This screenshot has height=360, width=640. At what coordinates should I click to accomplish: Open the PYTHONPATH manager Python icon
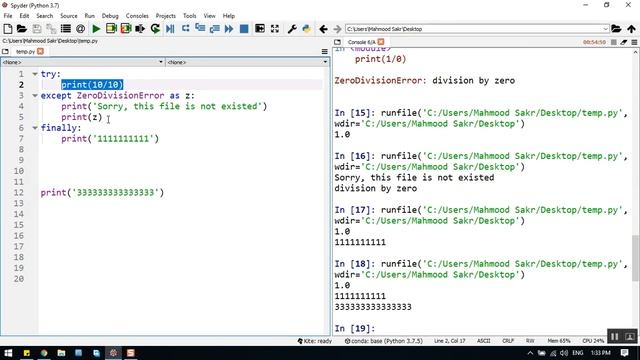coord(307,29)
